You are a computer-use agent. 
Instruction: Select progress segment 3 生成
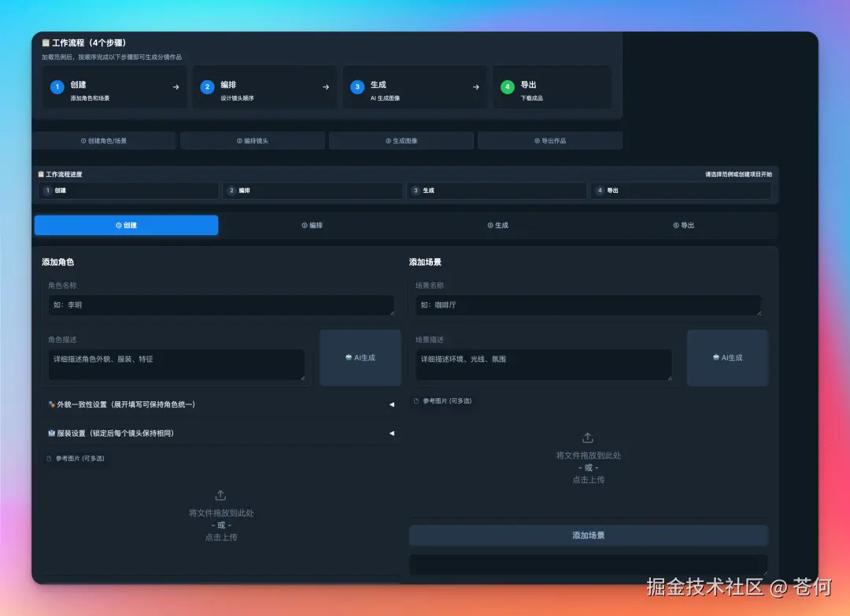[x=497, y=190]
